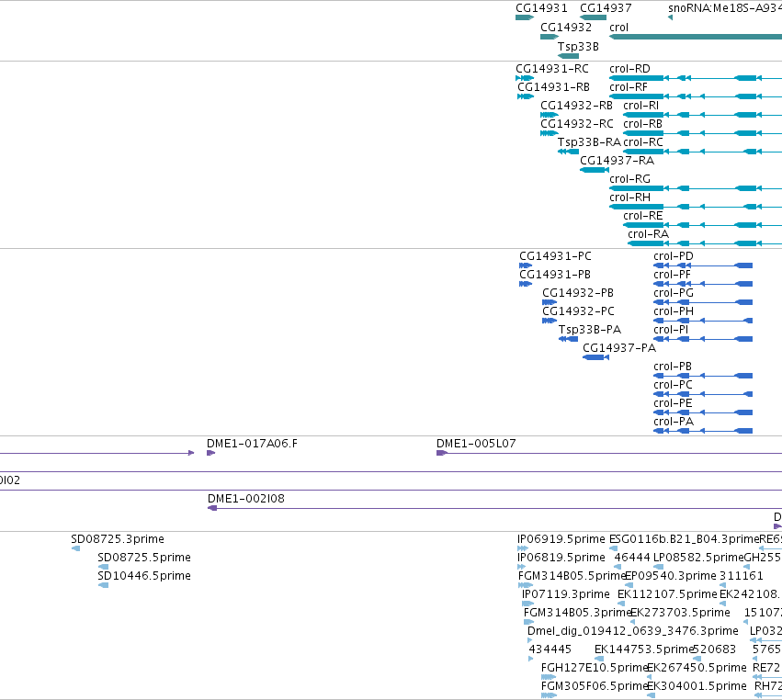Select the LP08582.5prime EST label
The height and width of the screenshot is (700, 782).
pyautogui.click(x=698, y=558)
